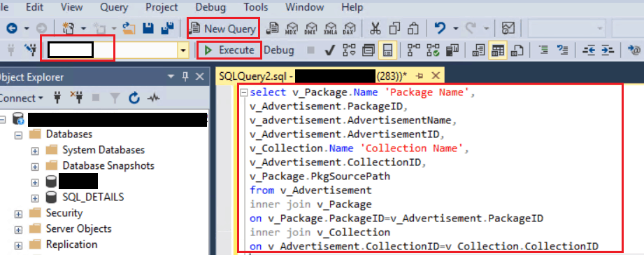The image size is (644, 255).
Task: Open Activity Monitor from Object Explorer toolbar
Action: [x=154, y=98]
